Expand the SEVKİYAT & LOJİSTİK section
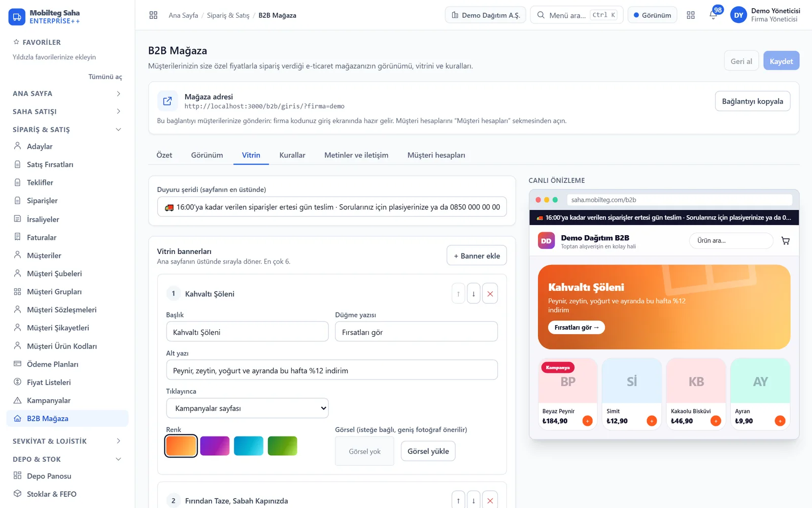The height and width of the screenshot is (508, 812). point(67,441)
